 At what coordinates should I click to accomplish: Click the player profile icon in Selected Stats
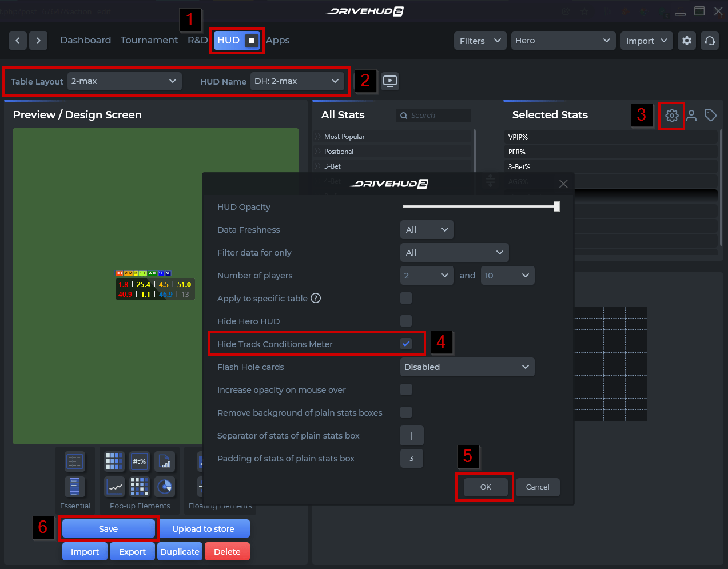coord(691,116)
